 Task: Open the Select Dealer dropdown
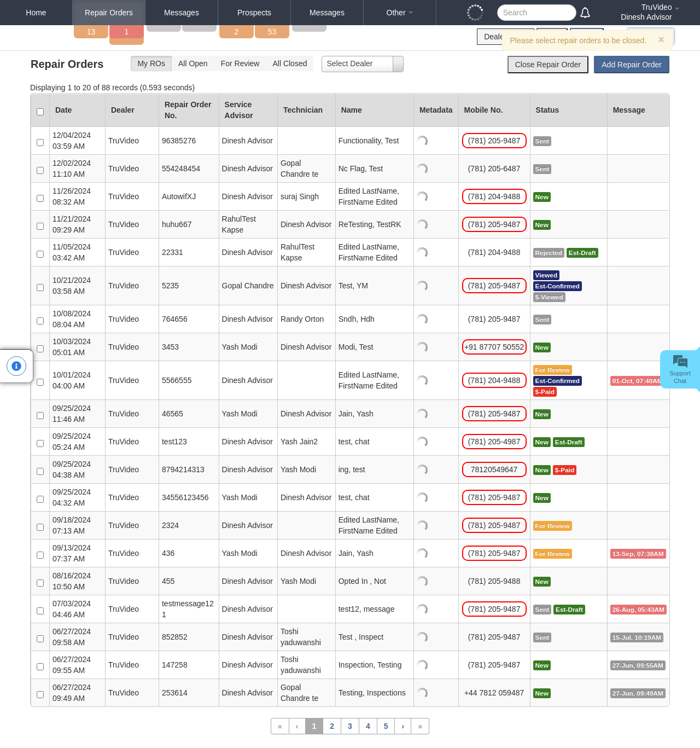pyautogui.click(x=362, y=64)
